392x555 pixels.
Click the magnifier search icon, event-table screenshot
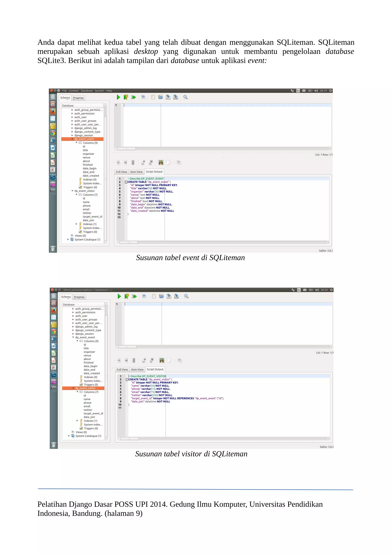point(185,97)
